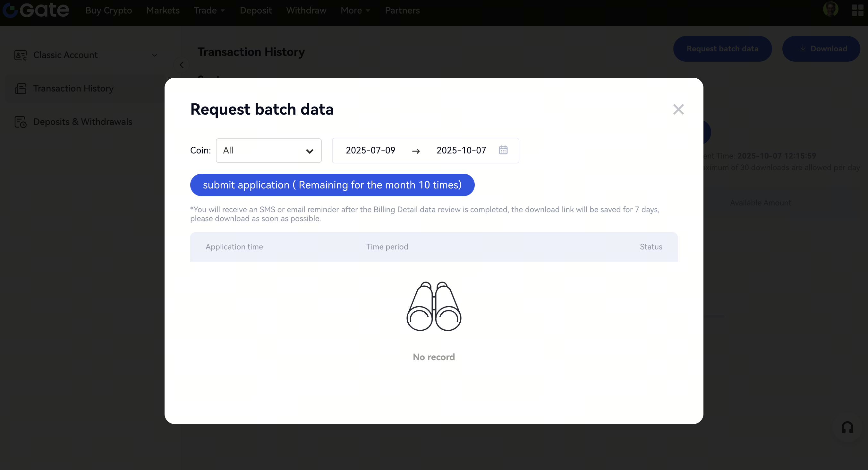Expand the Classic Account chevron

[x=155, y=55]
